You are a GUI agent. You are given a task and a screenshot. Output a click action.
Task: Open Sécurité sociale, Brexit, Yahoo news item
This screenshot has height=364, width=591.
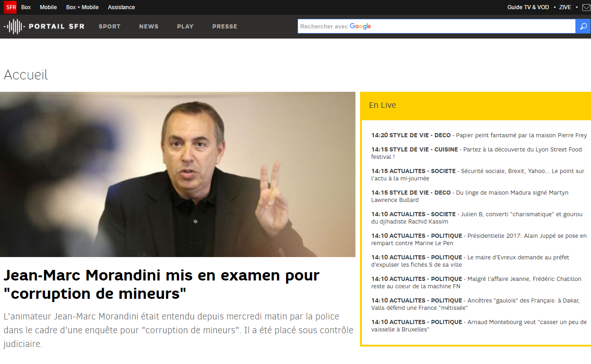pos(478,175)
